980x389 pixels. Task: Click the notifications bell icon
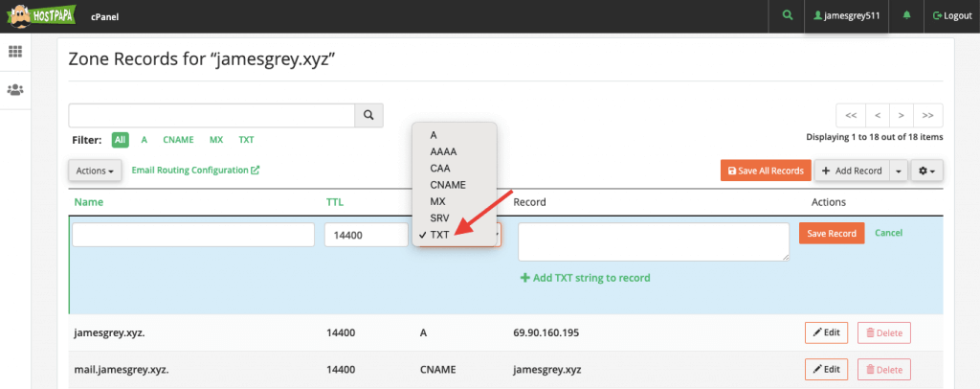tap(907, 16)
